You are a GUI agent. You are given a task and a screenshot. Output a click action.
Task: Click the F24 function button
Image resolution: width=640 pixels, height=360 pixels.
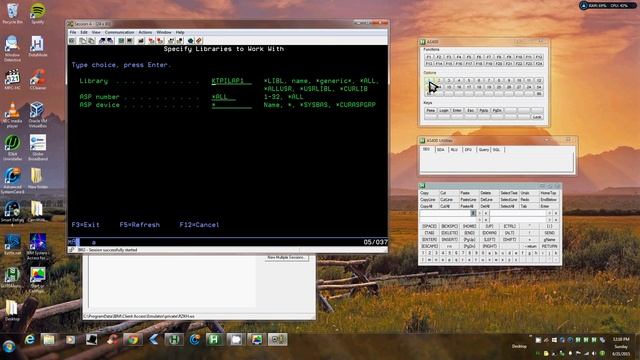point(539,64)
